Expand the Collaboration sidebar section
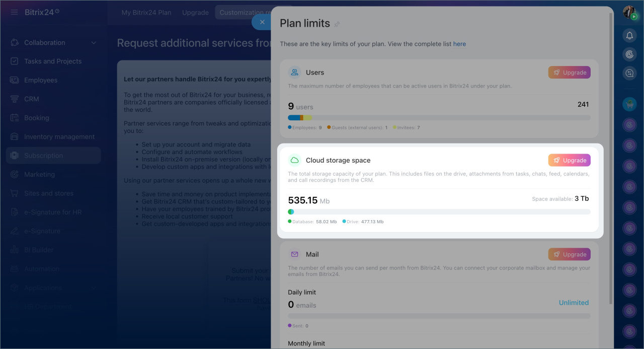Screen dimensions: 644x349 (x=94, y=43)
